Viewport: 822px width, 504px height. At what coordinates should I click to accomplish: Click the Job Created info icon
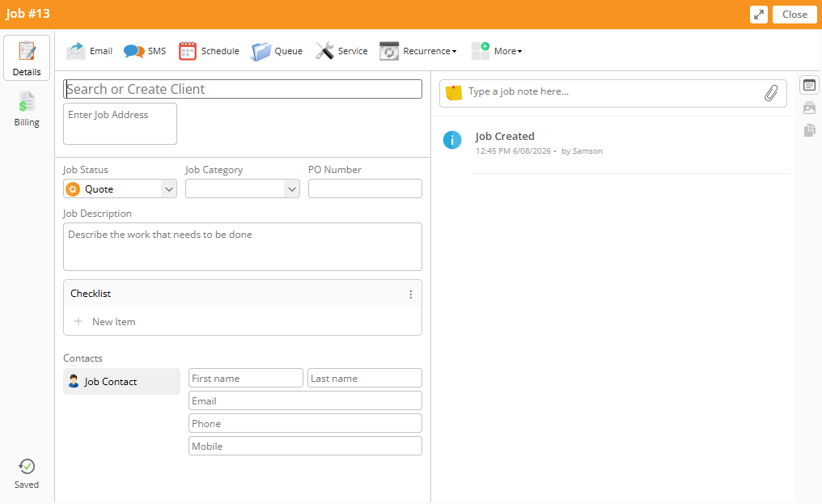452,140
